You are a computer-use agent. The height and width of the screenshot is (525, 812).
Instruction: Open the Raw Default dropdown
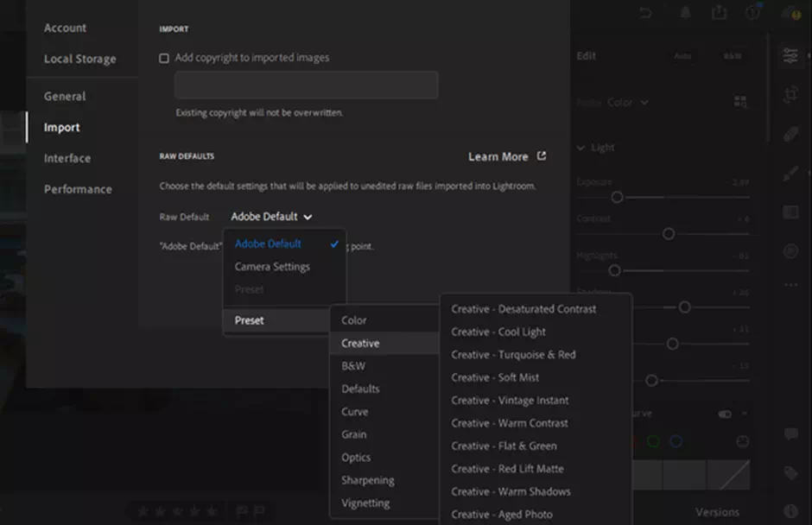(x=271, y=217)
